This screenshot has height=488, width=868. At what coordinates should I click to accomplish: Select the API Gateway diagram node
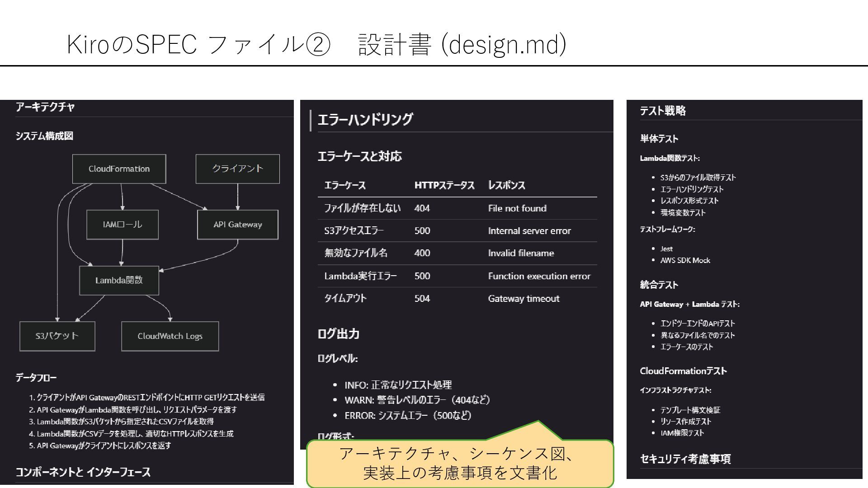tap(238, 225)
